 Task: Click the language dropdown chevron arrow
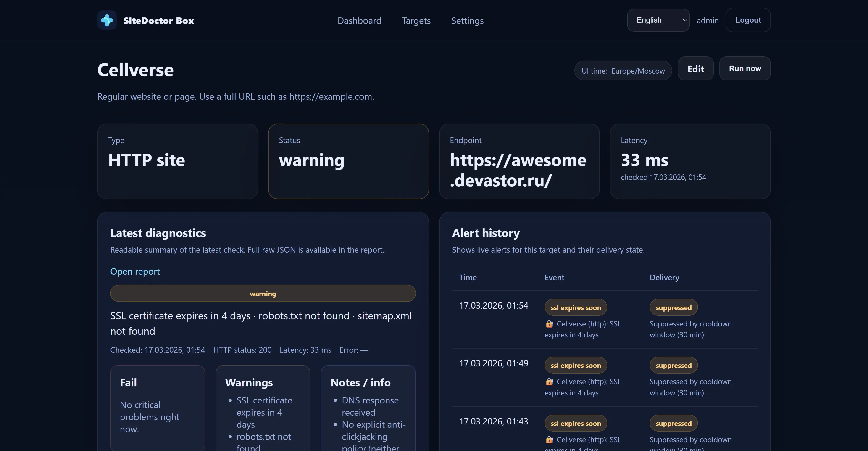685,20
